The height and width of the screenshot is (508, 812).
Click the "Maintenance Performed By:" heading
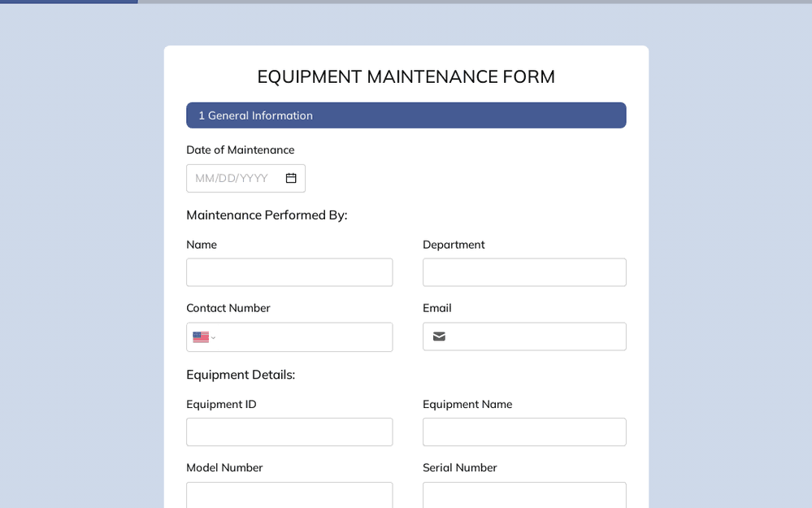pos(267,215)
